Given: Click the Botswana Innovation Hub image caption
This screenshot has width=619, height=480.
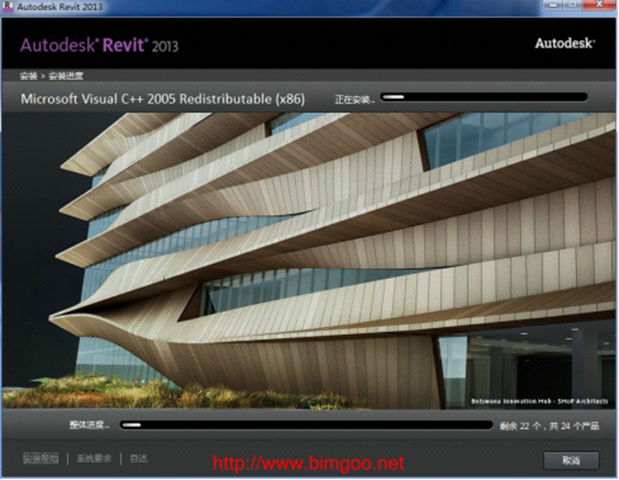Looking at the screenshot, I should click(x=539, y=401).
